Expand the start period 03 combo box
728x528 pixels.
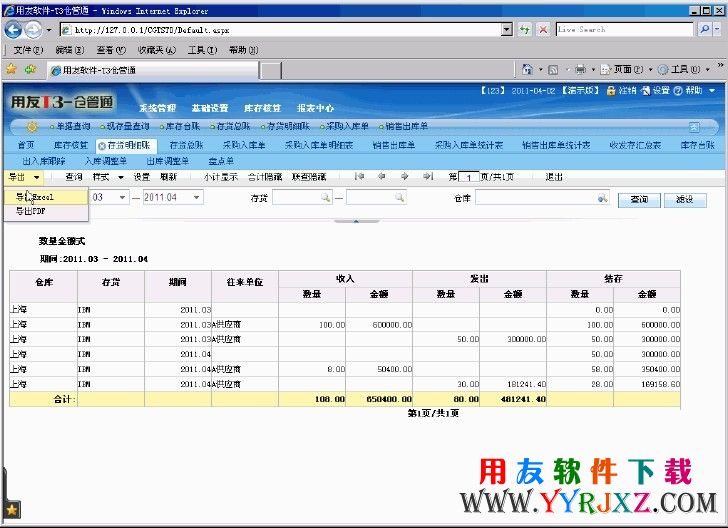(122, 197)
